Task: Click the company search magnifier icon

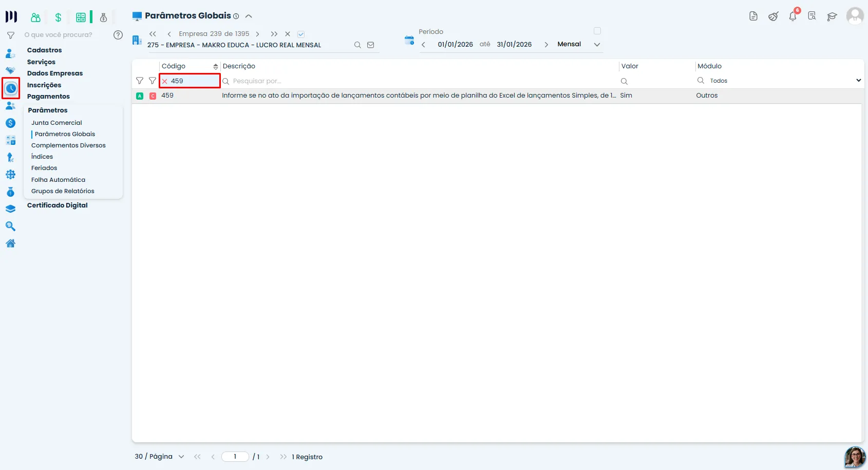Action: click(x=357, y=45)
